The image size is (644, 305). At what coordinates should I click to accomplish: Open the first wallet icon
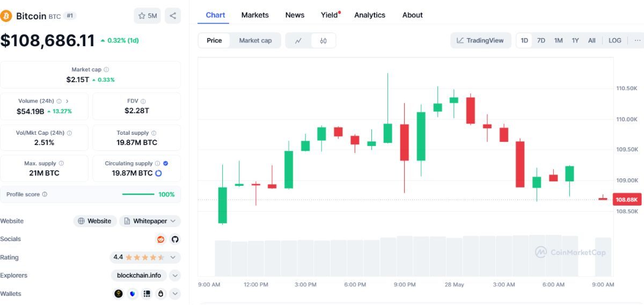click(119, 294)
